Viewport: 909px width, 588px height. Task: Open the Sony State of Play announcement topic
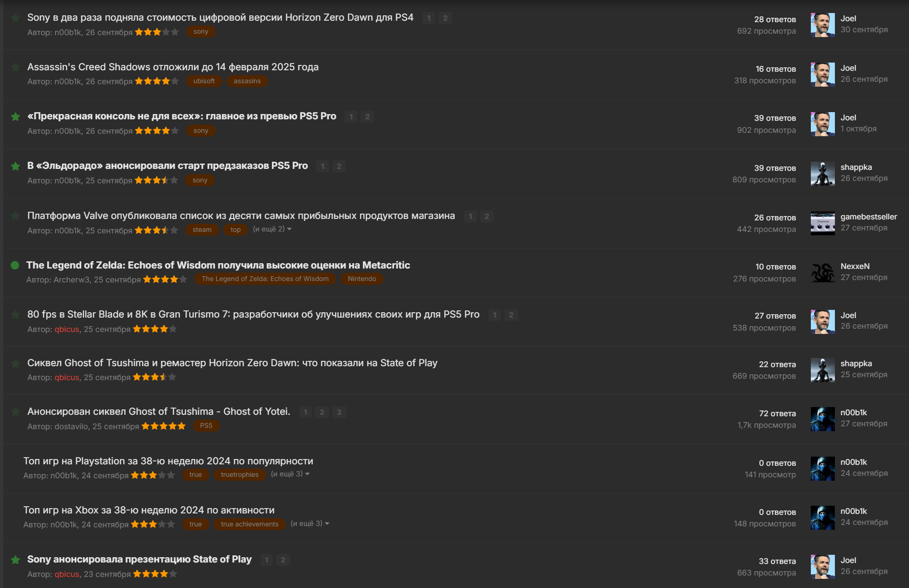(x=140, y=559)
